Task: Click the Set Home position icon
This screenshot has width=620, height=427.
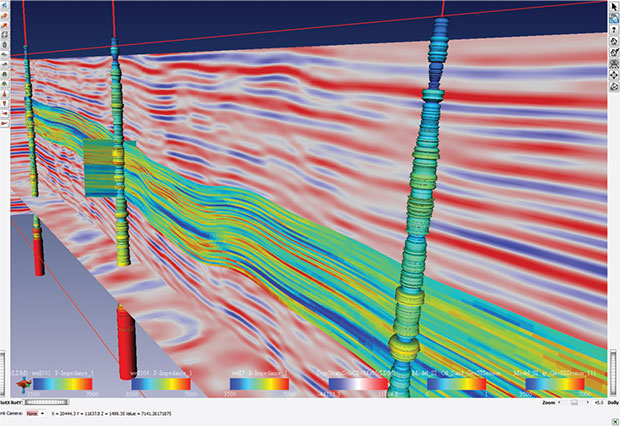Action: point(613,53)
